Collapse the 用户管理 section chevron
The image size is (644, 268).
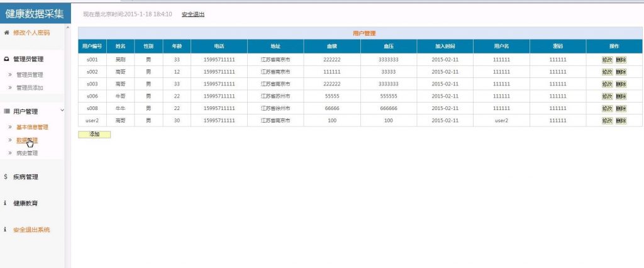(62, 110)
